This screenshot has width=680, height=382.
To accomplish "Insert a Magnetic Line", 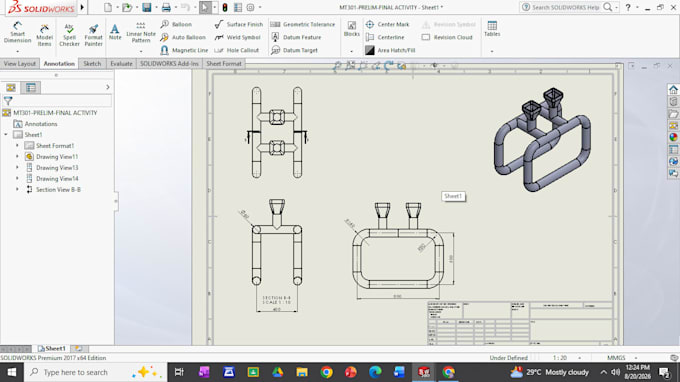I will pos(184,50).
